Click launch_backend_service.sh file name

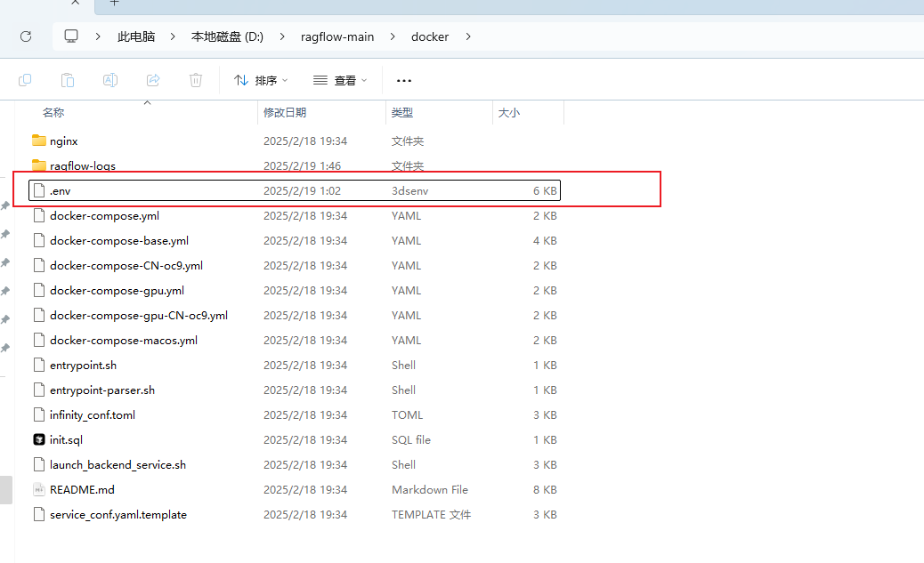118,464
